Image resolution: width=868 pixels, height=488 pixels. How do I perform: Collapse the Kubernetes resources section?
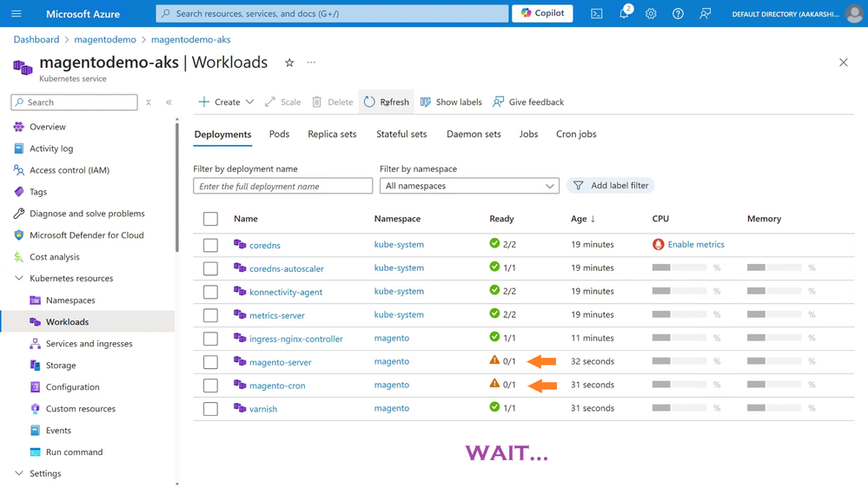[19, 279]
